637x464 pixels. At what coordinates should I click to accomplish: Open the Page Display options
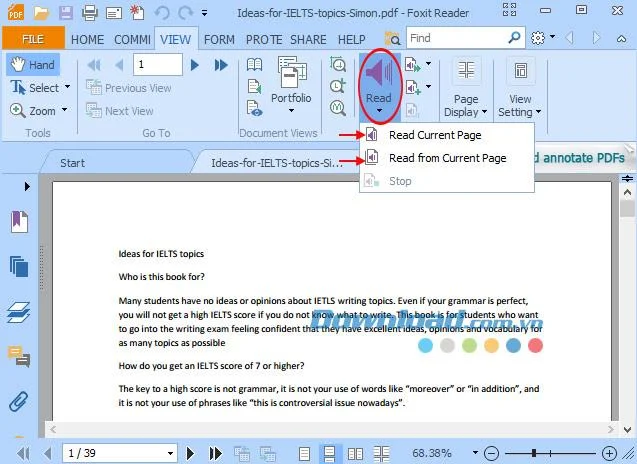[x=466, y=88]
